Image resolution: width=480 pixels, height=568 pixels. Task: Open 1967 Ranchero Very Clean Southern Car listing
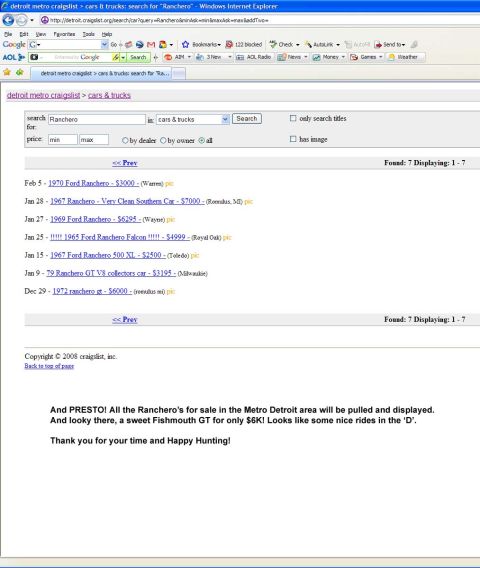click(x=127, y=201)
